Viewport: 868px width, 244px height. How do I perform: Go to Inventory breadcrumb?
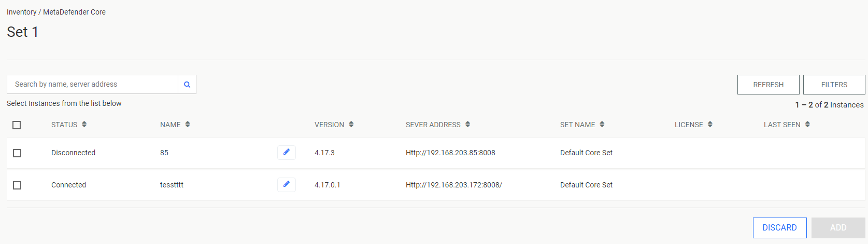click(x=22, y=12)
